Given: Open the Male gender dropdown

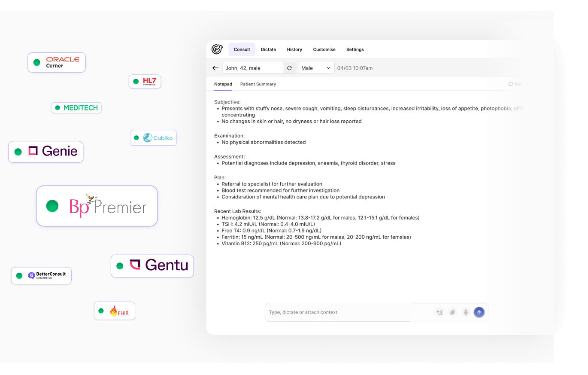Looking at the screenshot, I should pos(316,68).
